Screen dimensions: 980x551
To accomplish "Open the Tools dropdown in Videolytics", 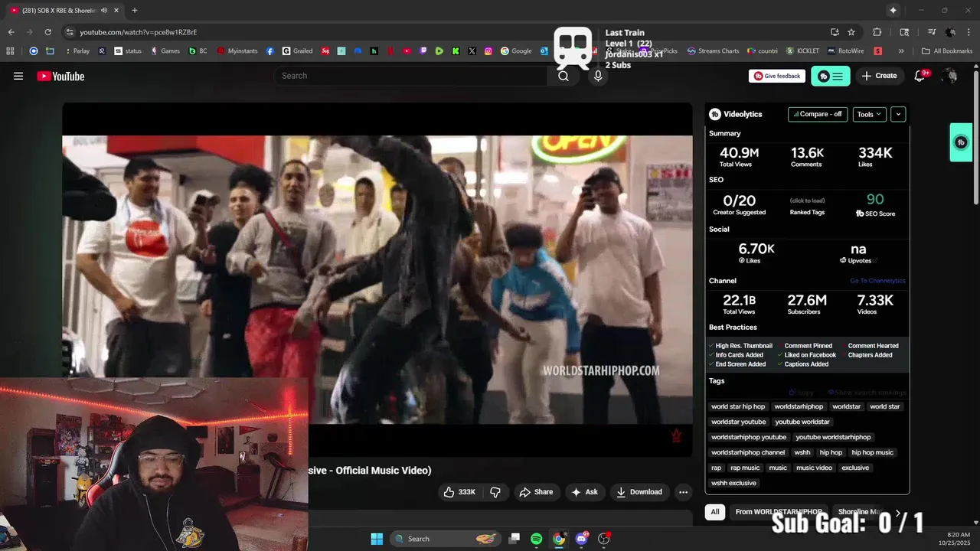I will tap(869, 114).
